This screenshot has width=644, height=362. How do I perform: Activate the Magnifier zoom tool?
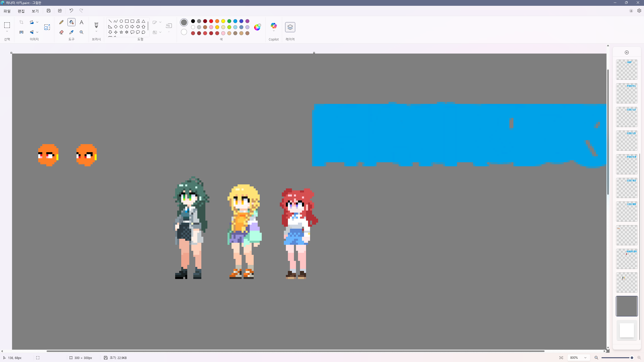pos(82,32)
